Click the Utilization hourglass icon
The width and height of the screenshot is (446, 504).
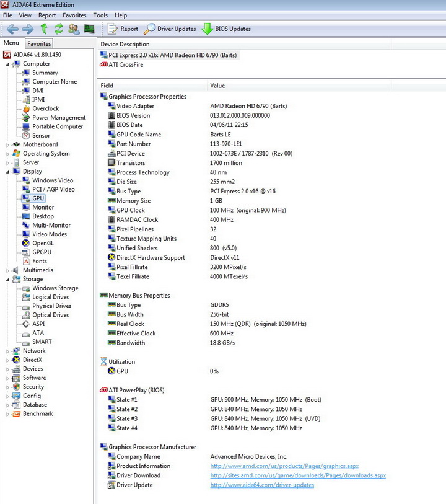103,361
